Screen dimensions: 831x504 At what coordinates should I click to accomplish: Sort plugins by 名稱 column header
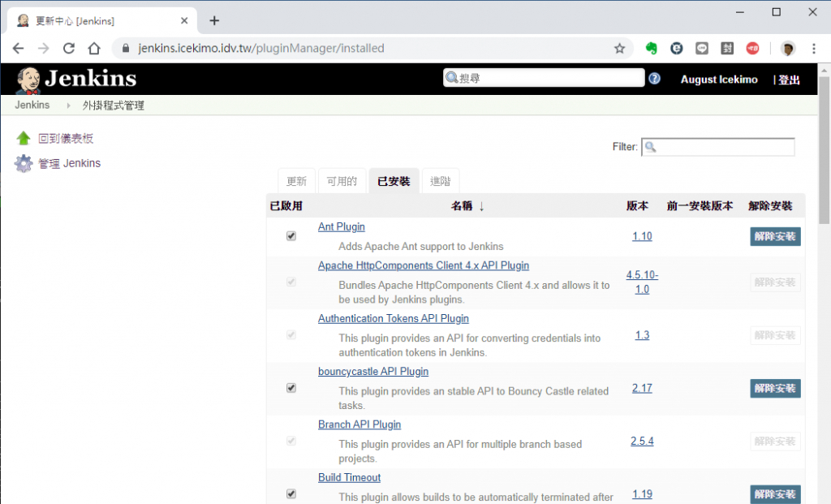(x=467, y=205)
